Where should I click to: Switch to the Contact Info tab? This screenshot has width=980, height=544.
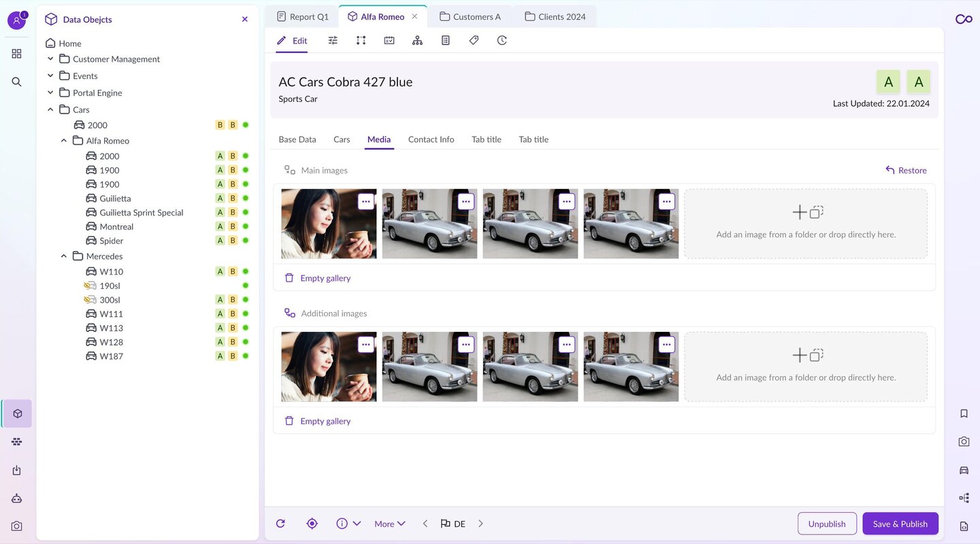(431, 139)
